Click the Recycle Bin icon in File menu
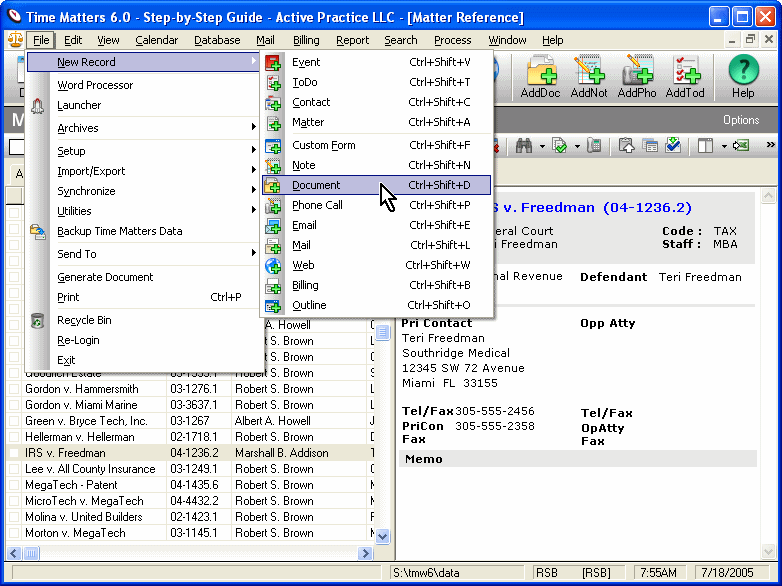Screen dimensions: 782x586 click(38, 320)
